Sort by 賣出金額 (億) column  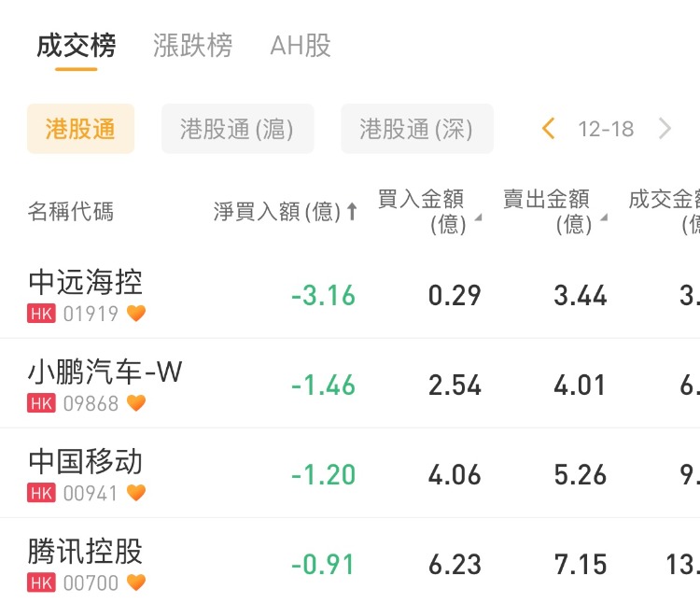[x=553, y=212]
